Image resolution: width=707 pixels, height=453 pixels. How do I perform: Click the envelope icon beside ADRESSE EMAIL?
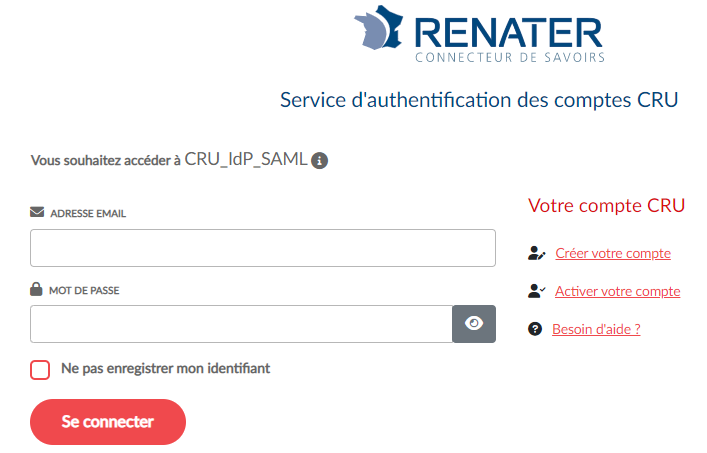pyautogui.click(x=37, y=212)
